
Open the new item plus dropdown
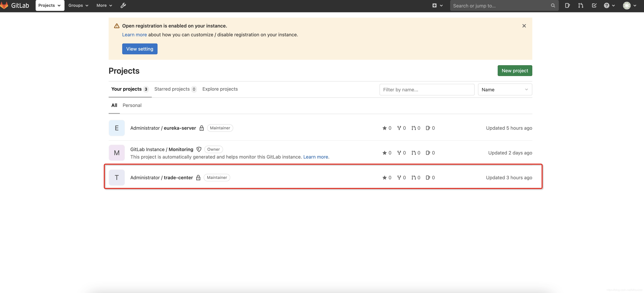tap(437, 5)
